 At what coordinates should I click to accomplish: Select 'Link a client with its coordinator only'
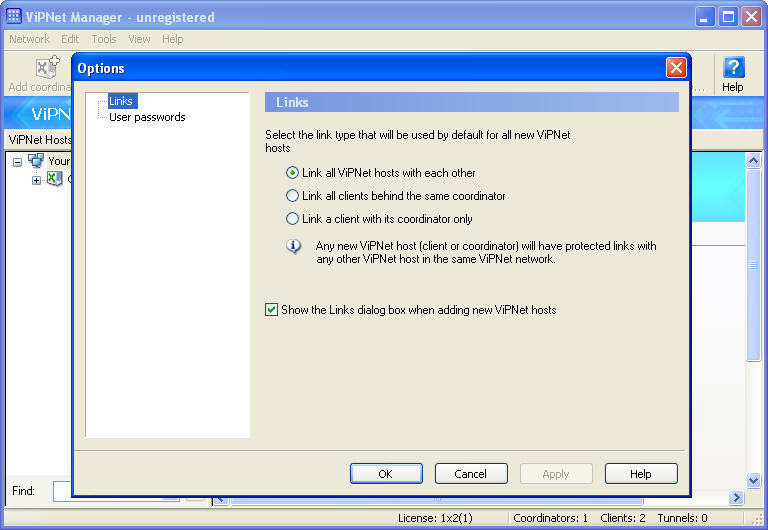pyautogui.click(x=293, y=219)
